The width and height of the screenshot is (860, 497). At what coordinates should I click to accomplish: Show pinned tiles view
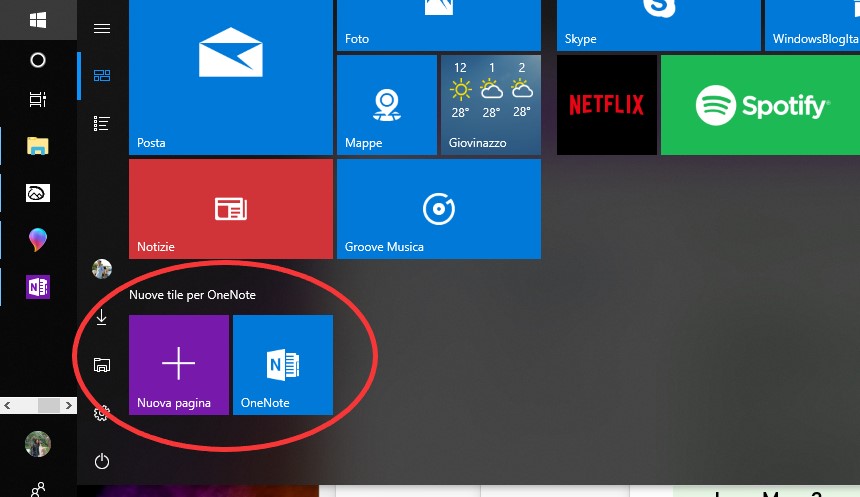[x=102, y=76]
